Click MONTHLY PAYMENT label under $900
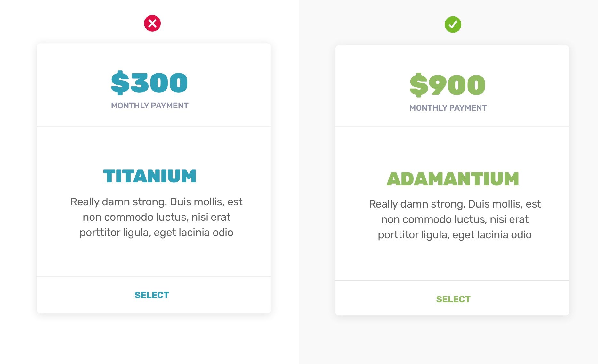Screen dimensions: 598x364 click(448, 108)
